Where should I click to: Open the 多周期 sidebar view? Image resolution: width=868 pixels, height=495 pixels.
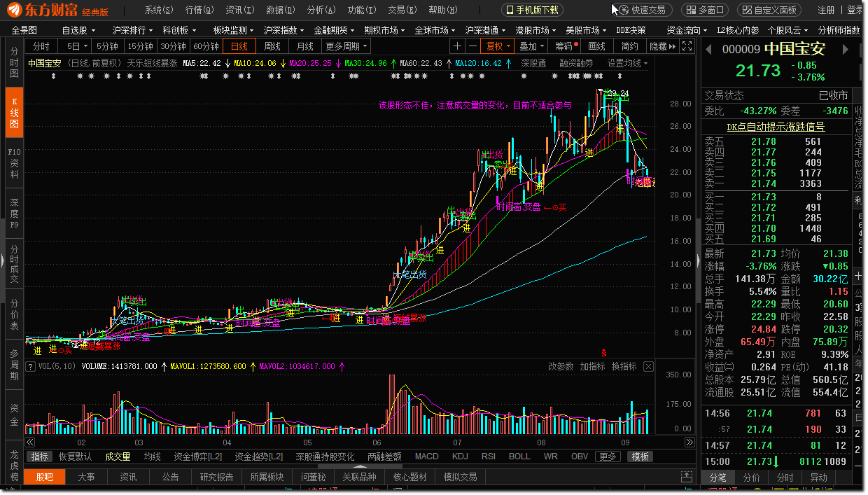point(14,364)
